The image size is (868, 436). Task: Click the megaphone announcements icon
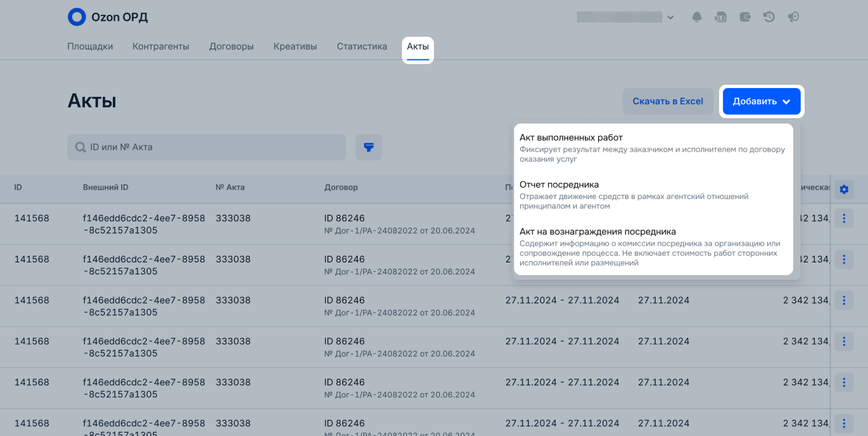(x=793, y=17)
